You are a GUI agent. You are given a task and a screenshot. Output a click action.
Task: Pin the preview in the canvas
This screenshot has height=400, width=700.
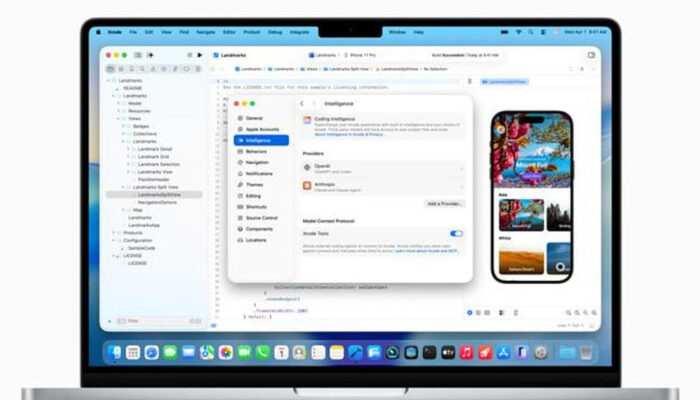470,81
